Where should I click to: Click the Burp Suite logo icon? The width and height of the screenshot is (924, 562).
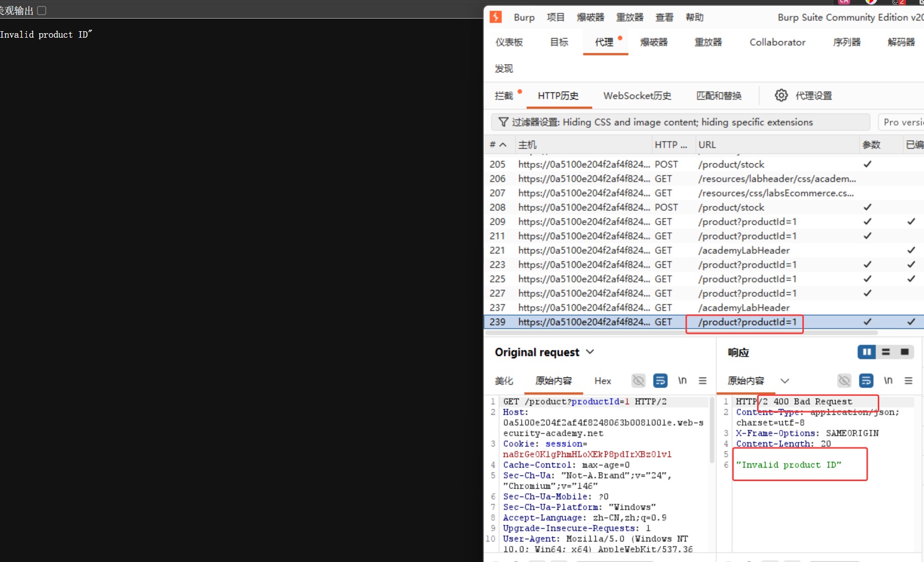(x=496, y=17)
